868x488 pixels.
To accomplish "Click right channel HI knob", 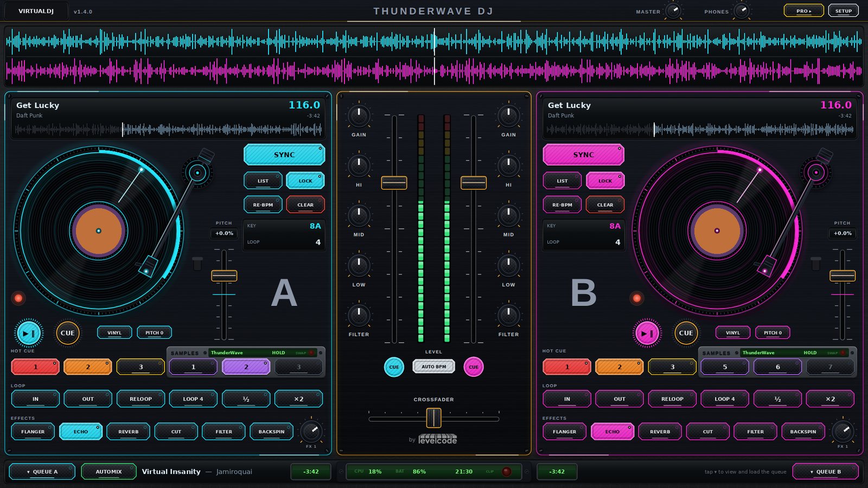I will tap(508, 165).
